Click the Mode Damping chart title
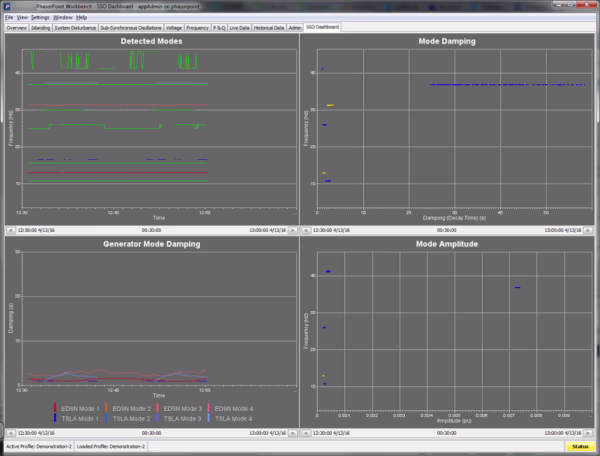The image size is (600, 456). 447,41
